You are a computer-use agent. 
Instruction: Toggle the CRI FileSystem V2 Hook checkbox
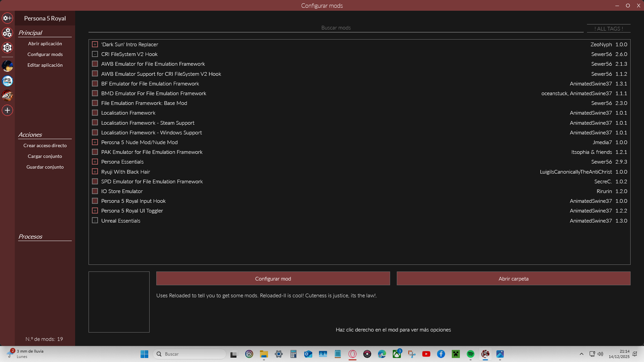[x=95, y=54]
